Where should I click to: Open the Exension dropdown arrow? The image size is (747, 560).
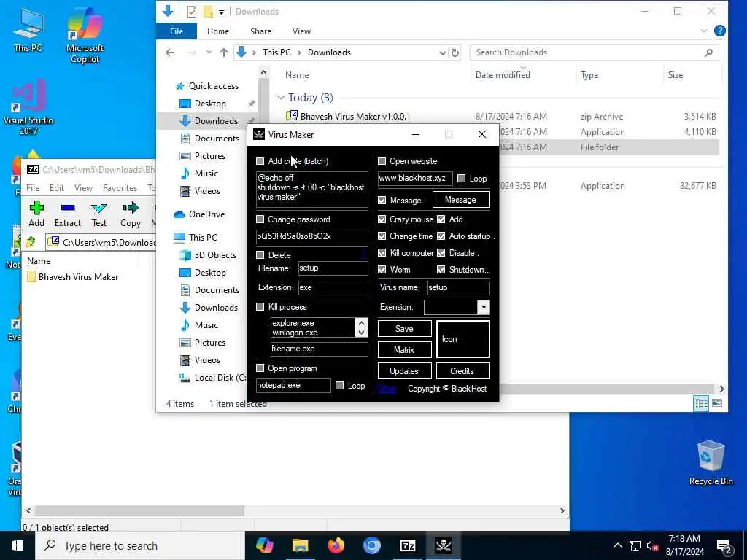click(x=484, y=307)
